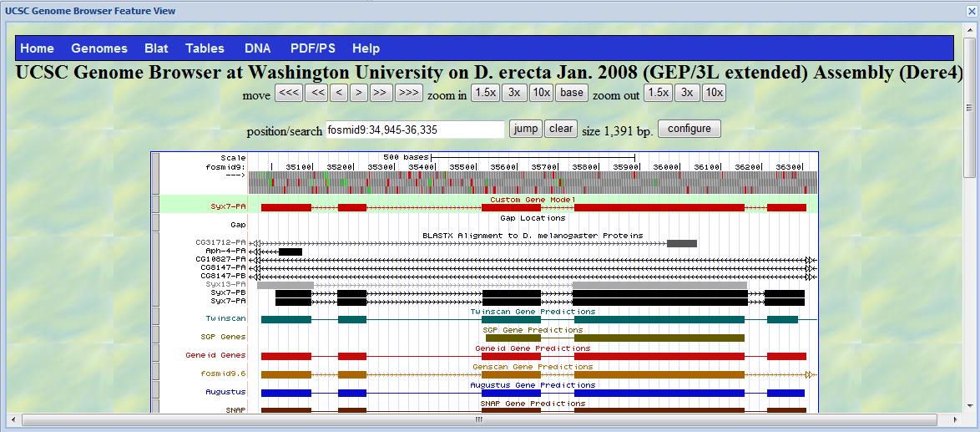This screenshot has height=432, width=980.
Task: Click the CG31712-PA gray alignment block
Action: (x=682, y=243)
